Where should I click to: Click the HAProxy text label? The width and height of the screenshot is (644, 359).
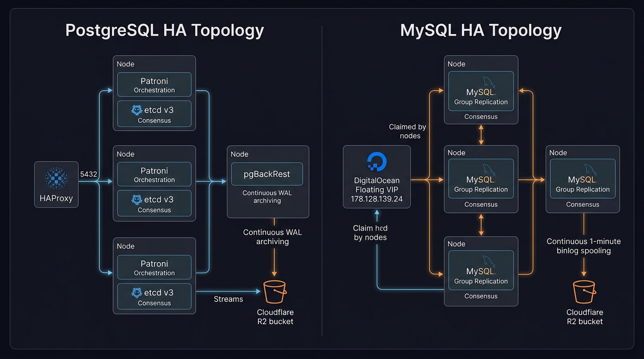click(56, 198)
